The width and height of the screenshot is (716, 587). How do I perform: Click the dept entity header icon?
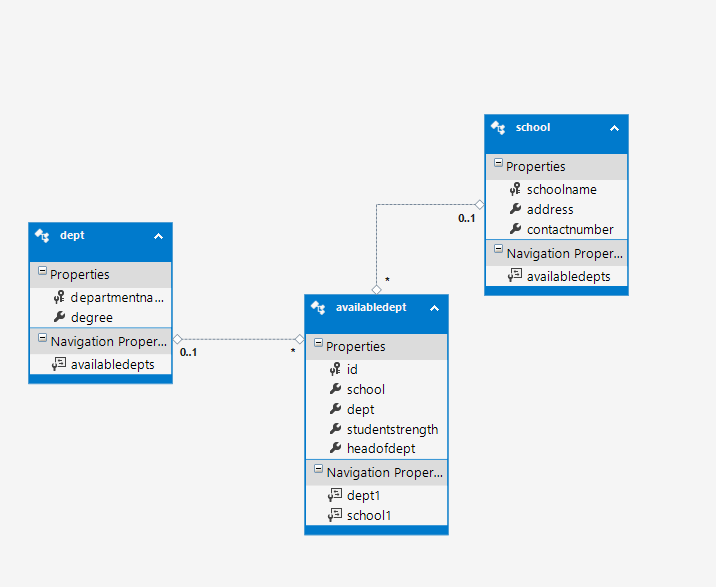point(42,236)
